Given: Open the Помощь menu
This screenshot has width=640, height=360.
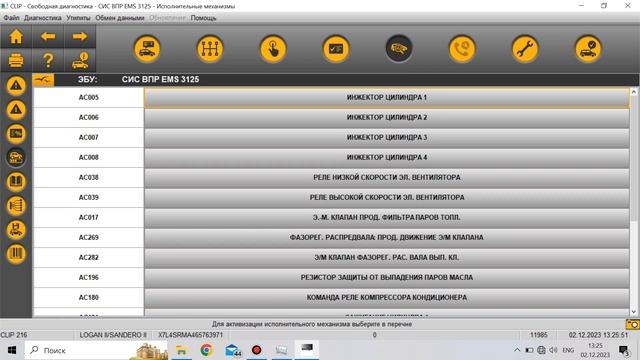Looking at the screenshot, I should tap(203, 18).
